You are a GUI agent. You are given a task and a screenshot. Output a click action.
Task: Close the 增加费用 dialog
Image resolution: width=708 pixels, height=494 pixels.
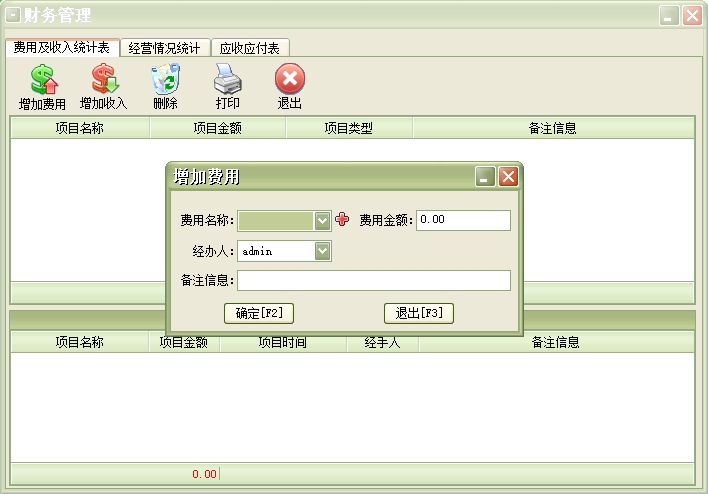pos(508,177)
